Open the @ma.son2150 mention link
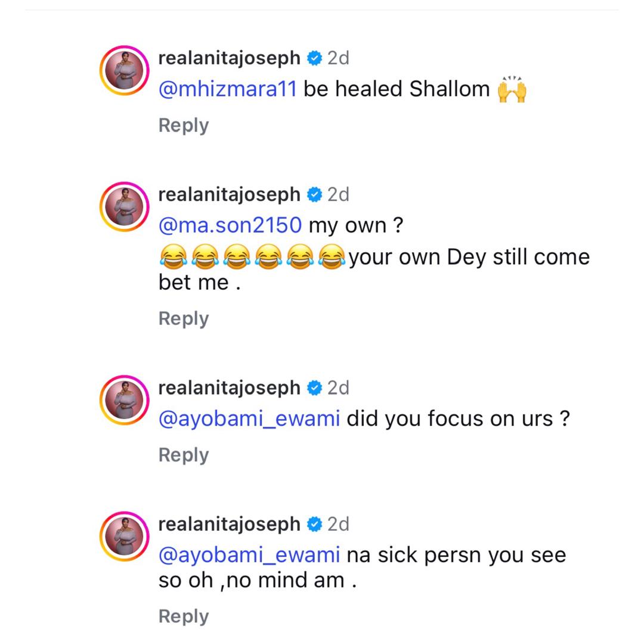 pos(230,225)
